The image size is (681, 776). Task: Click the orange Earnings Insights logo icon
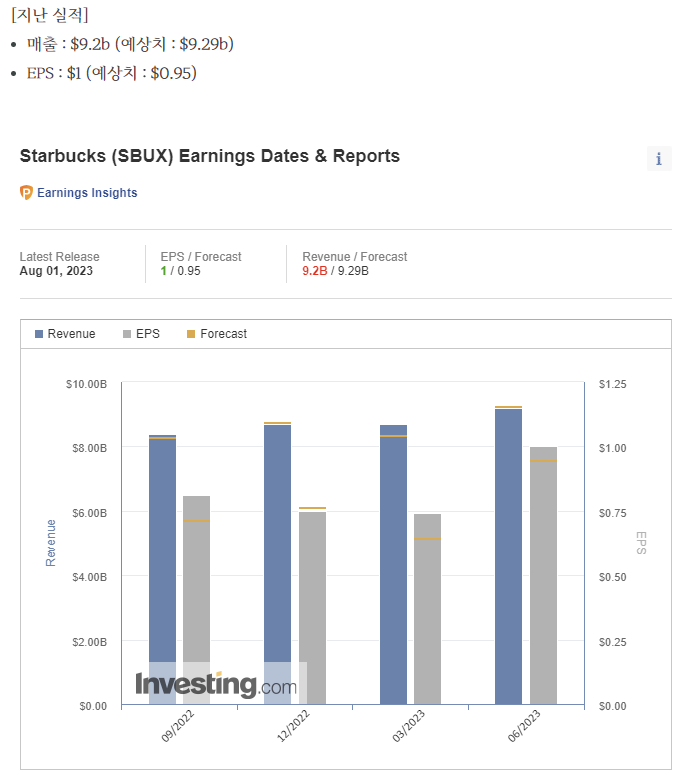(x=26, y=192)
